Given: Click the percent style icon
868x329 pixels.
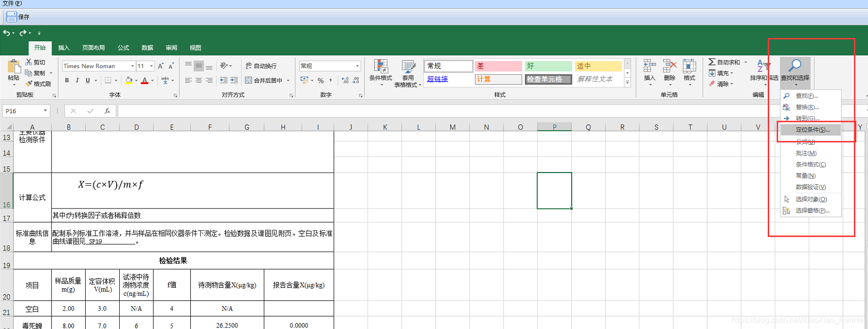Looking at the screenshot, I should 321,80.
